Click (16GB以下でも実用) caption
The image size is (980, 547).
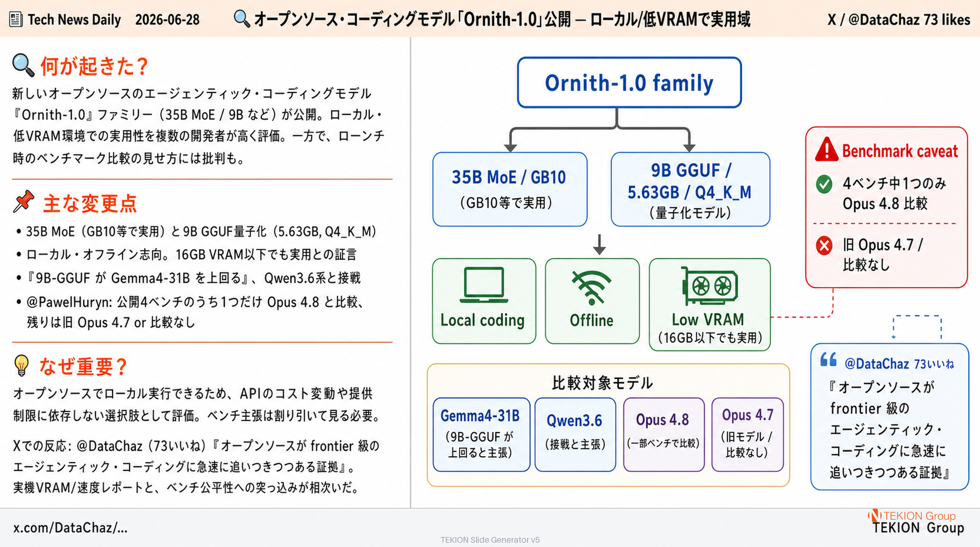coord(710,337)
